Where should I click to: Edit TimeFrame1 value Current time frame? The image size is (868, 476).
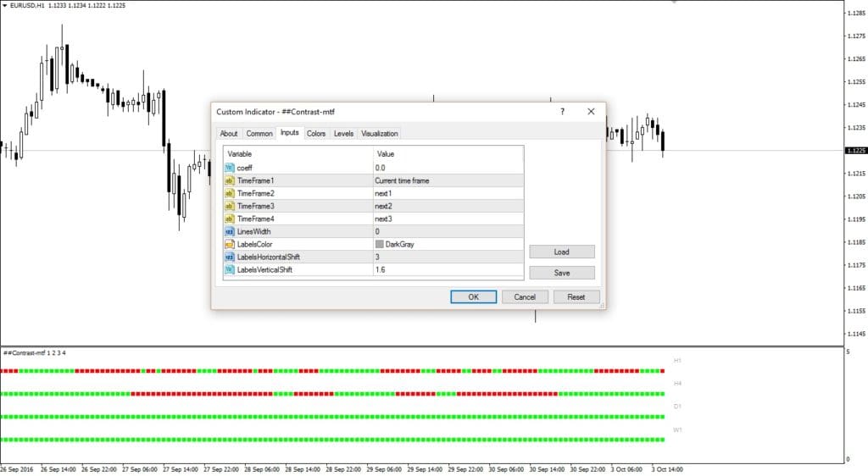(x=448, y=180)
